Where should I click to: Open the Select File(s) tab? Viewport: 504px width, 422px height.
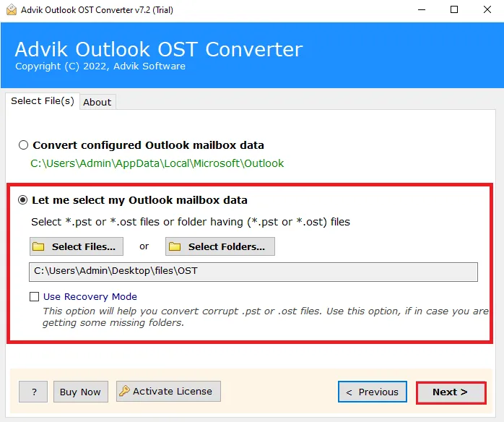[x=43, y=101]
